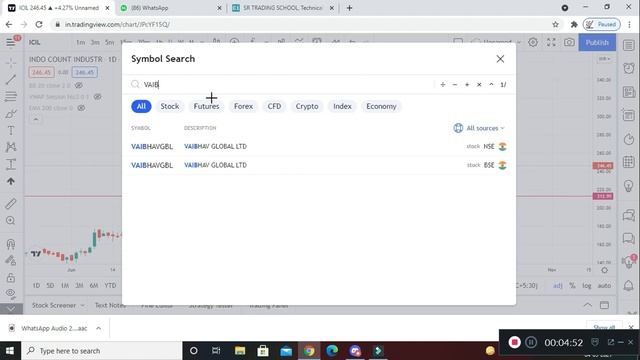Select the brush drawing tool
640x360 pixels.
(11, 113)
